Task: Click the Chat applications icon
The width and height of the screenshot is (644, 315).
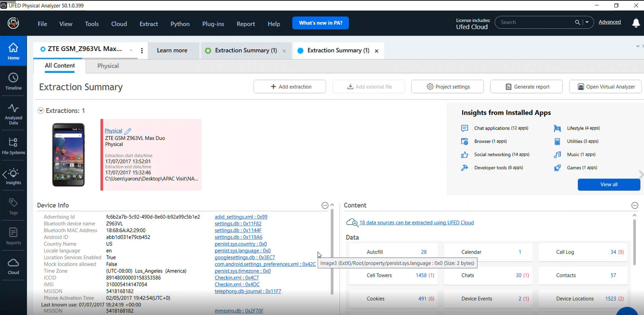Action: click(x=464, y=128)
